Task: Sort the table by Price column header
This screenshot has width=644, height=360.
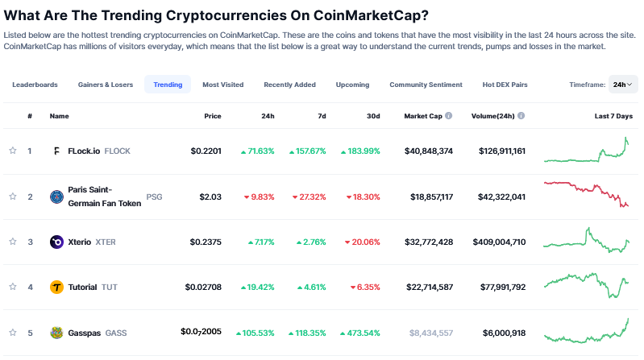Action: (x=213, y=116)
